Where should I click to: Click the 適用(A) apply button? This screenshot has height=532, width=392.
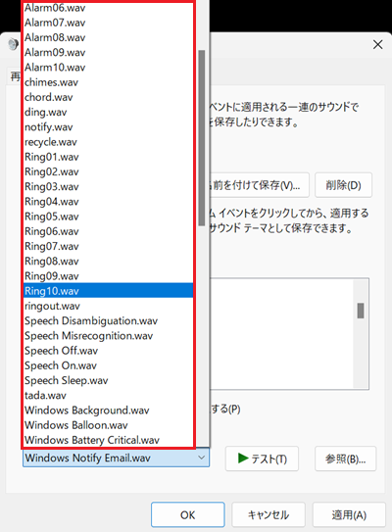coord(349,515)
